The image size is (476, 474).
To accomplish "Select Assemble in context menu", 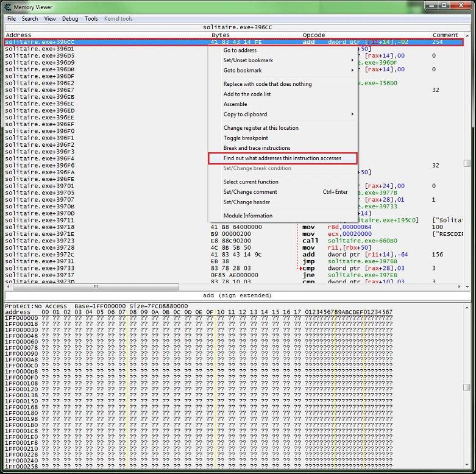I will (282, 104).
